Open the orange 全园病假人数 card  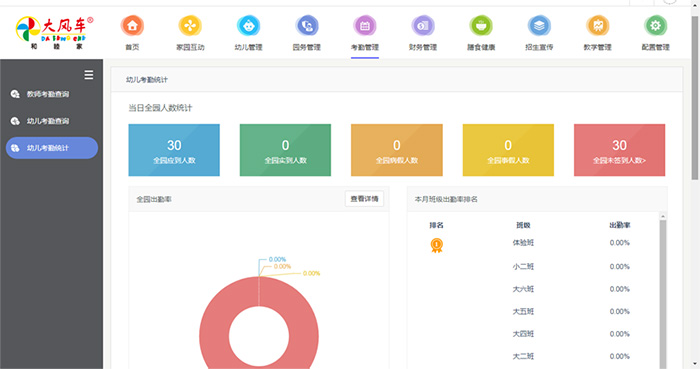[396, 150]
